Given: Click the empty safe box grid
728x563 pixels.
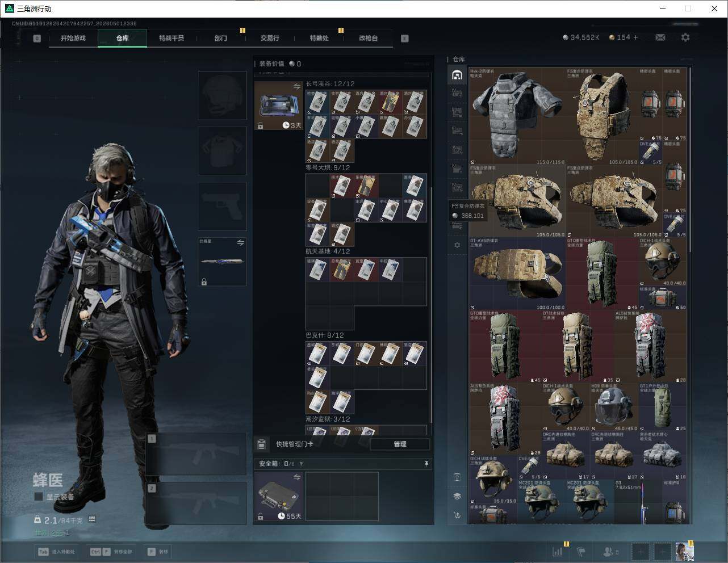Looking at the screenshot, I should coord(342,497).
